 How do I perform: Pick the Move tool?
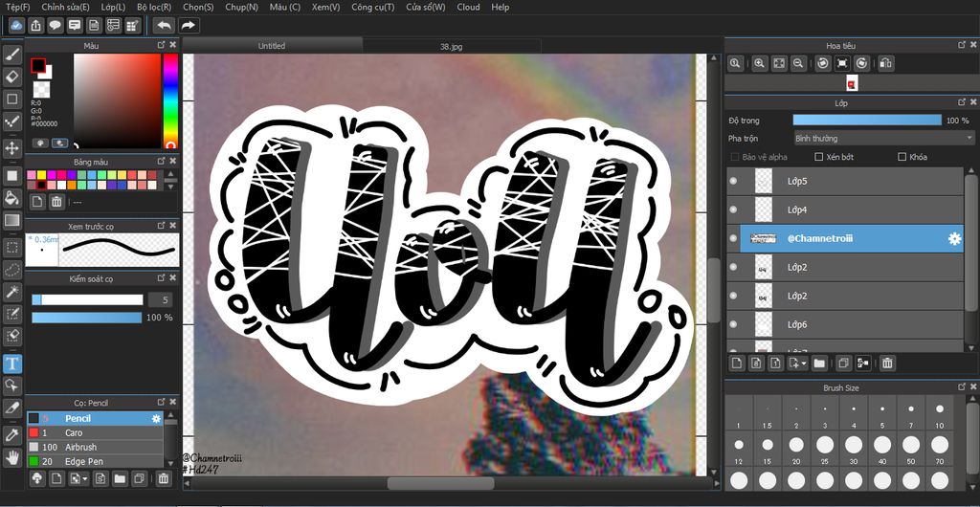pyautogui.click(x=11, y=148)
